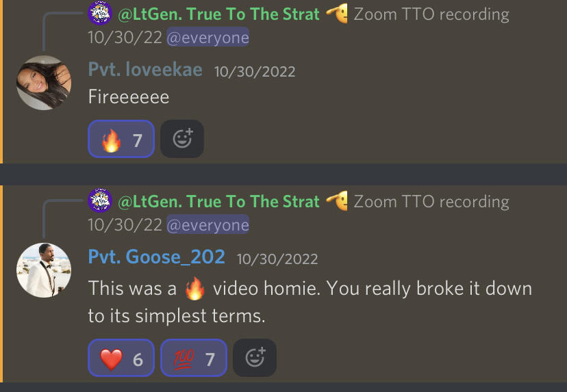Click the @everyone mention in second reply preview
Image resolution: width=567 pixels, height=392 pixels.
click(x=208, y=224)
